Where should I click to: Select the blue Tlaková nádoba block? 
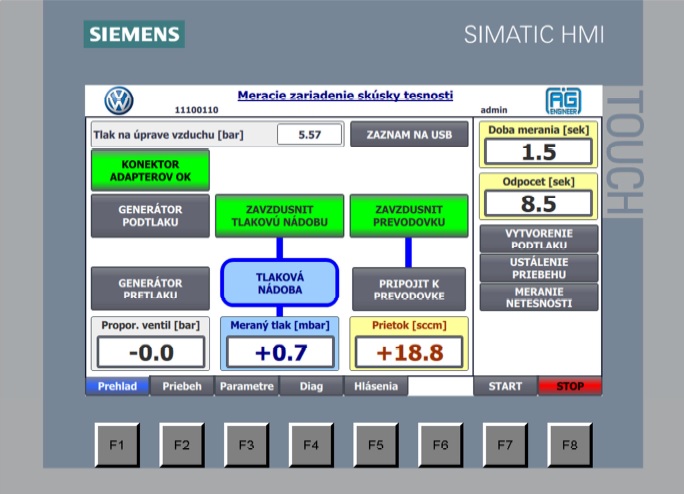point(280,283)
